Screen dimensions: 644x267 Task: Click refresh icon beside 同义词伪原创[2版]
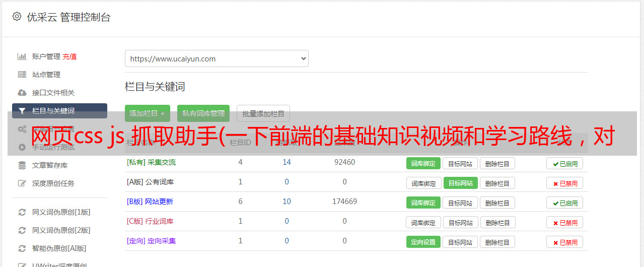coord(22,230)
